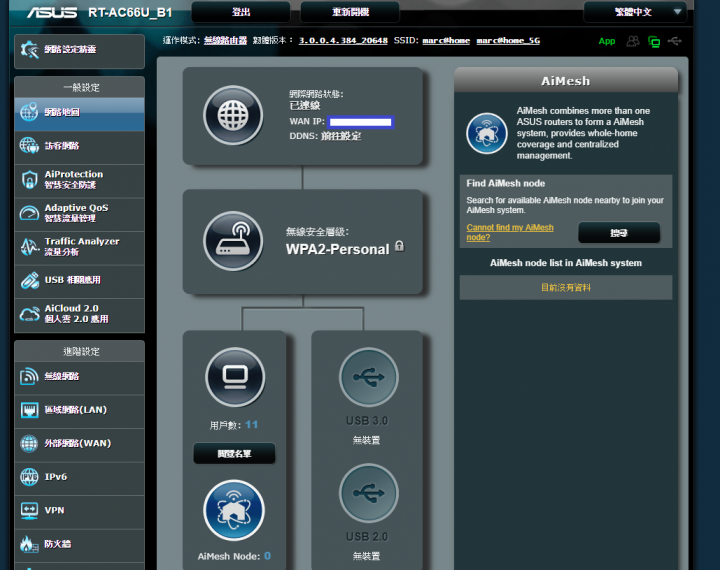Screen dimensions: 720x570
Task: Click the Internet status globe circle
Action: click(x=233, y=115)
